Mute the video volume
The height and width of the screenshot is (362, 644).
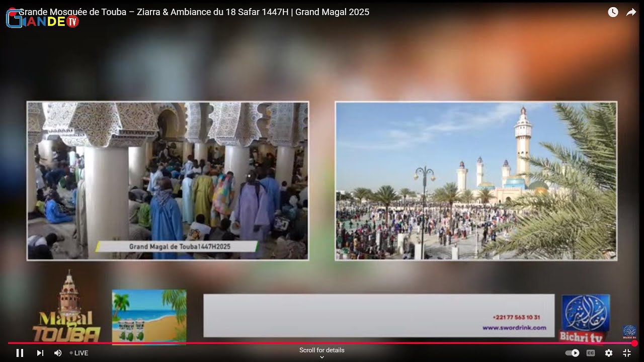point(58,353)
